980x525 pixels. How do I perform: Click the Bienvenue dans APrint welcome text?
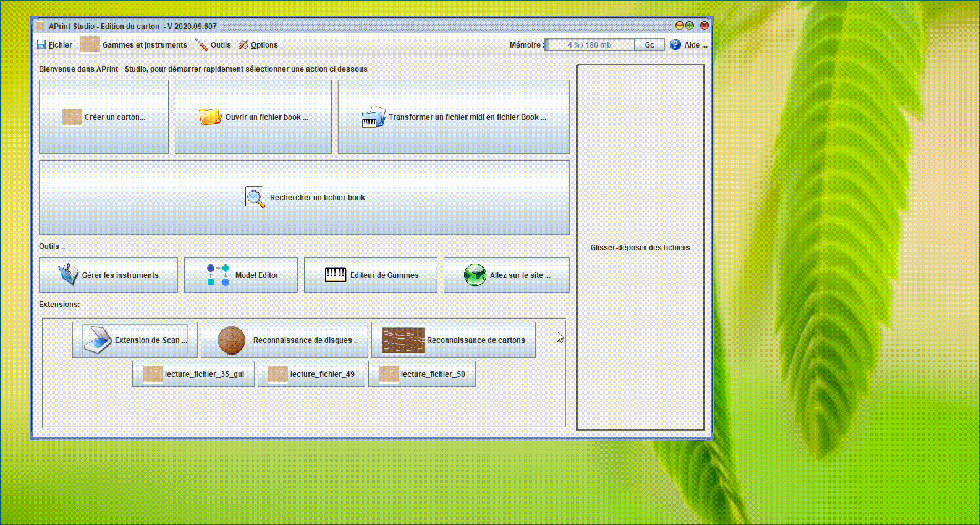(x=203, y=69)
